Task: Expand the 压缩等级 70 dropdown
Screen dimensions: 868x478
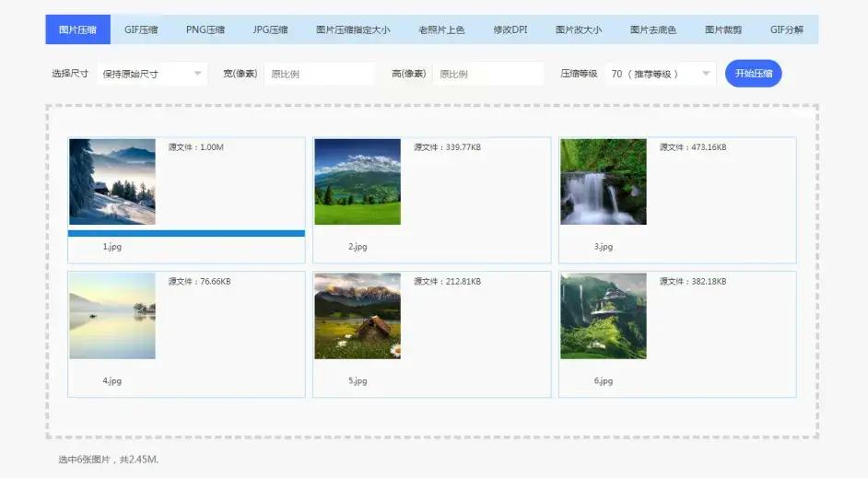Action: [x=661, y=74]
